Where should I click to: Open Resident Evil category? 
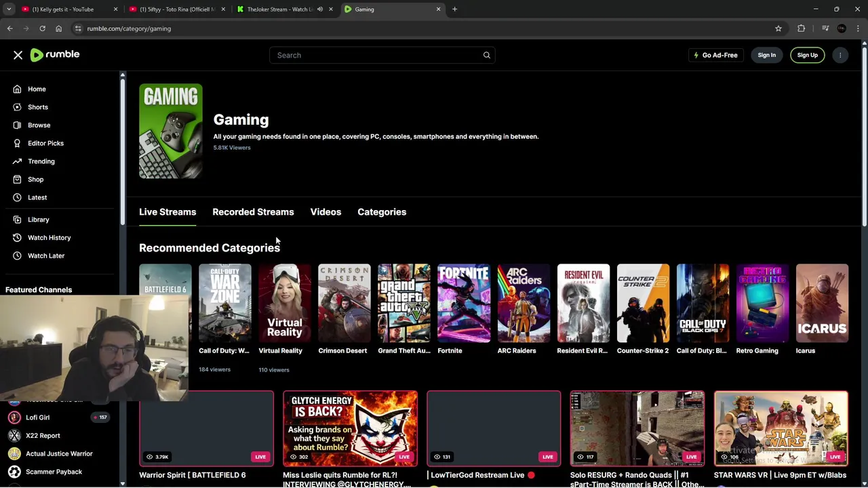[583, 303]
